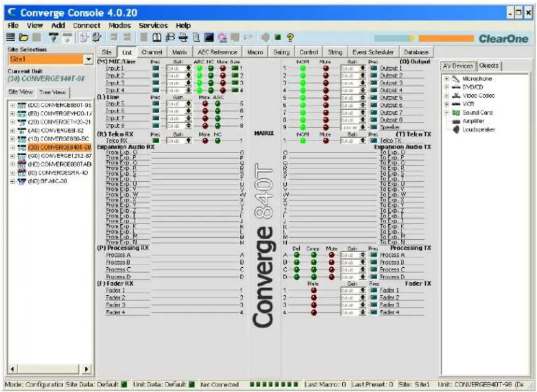Click the Video Codec device icon
This screenshot has width=537, height=392.
click(456, 96)
